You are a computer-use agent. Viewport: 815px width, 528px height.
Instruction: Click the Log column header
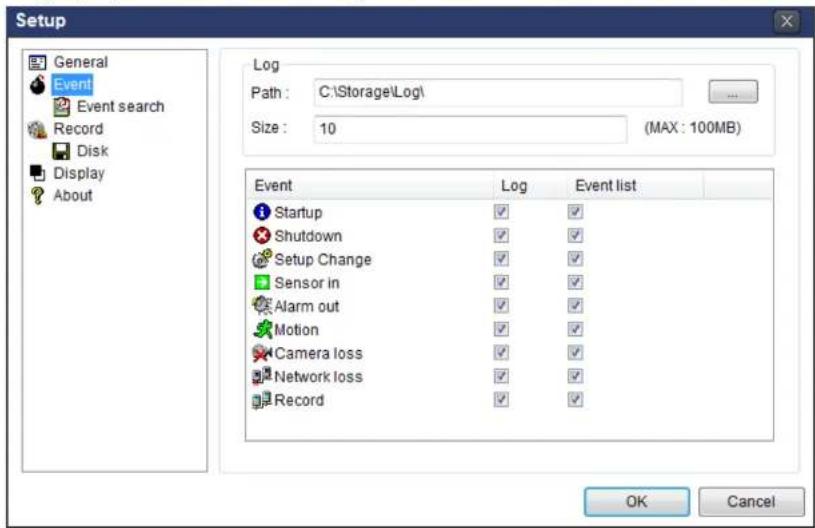(530, 186)
